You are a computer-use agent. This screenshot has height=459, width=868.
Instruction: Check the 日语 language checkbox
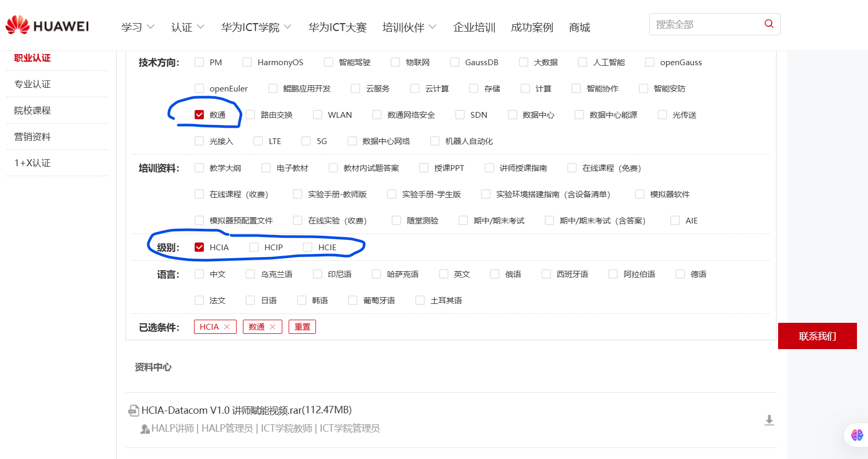pyautogui.click(x=251, y=300)
